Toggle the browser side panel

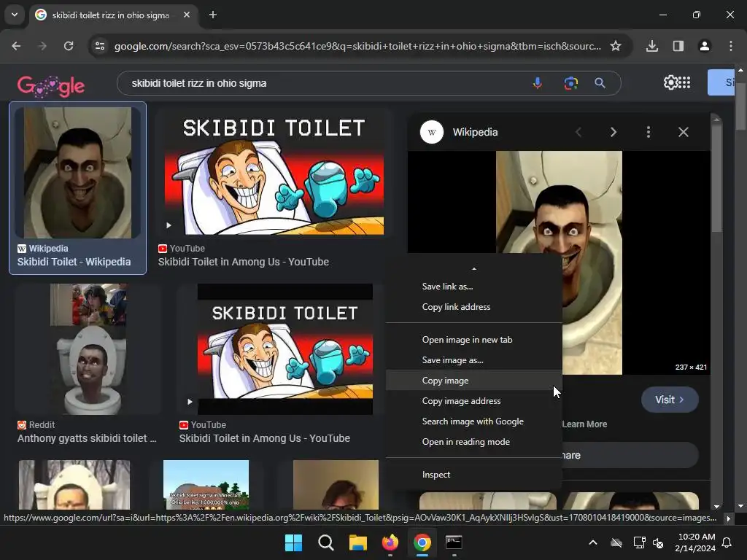pyautogui.click(x=678, y=46)
